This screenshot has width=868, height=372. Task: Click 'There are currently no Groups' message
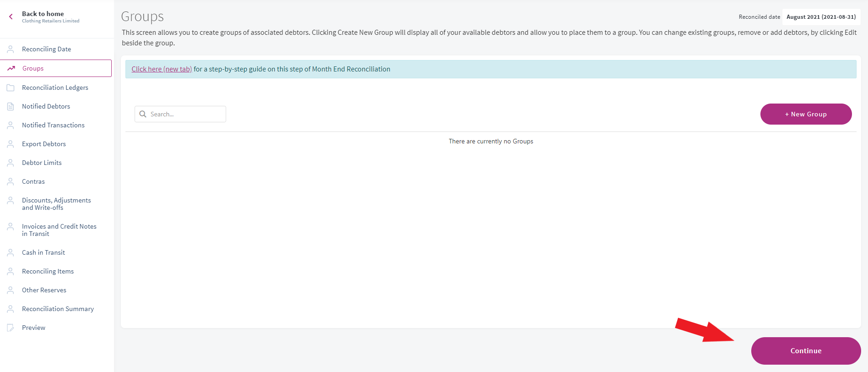tap(491, 141)
